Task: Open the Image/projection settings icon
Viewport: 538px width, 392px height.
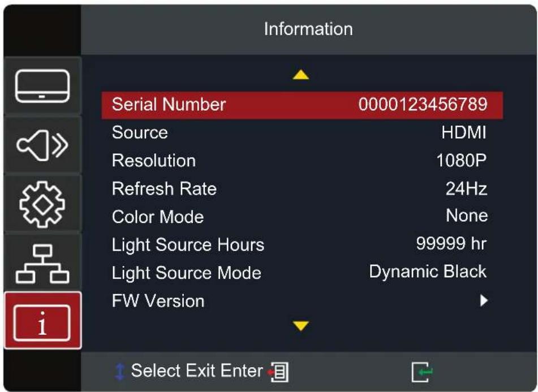Action: click(42, 145)
